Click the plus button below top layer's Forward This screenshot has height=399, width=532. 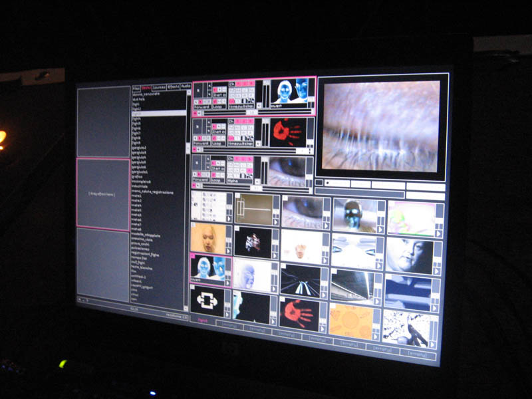point(199,113)
